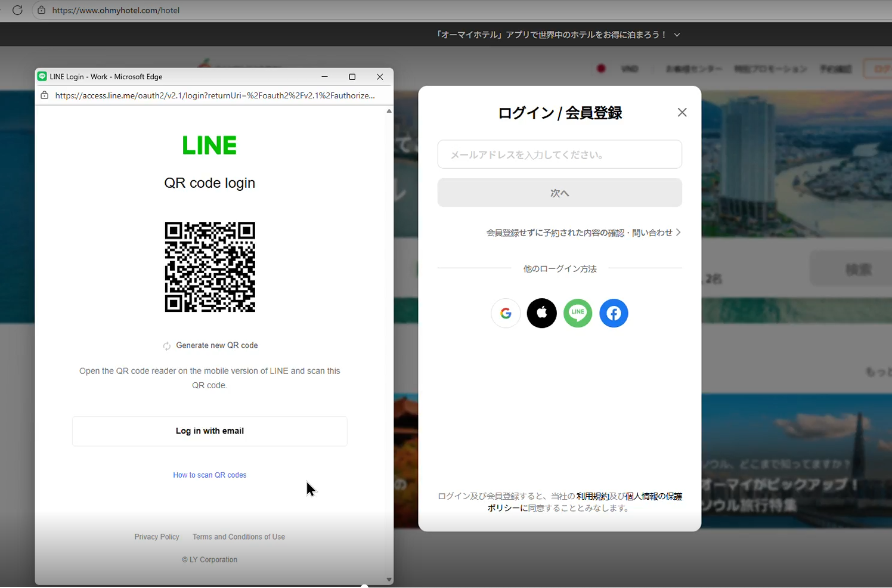Click the 次へ button
This screenshot has height=588, width=892.
(x=560, y=193)
